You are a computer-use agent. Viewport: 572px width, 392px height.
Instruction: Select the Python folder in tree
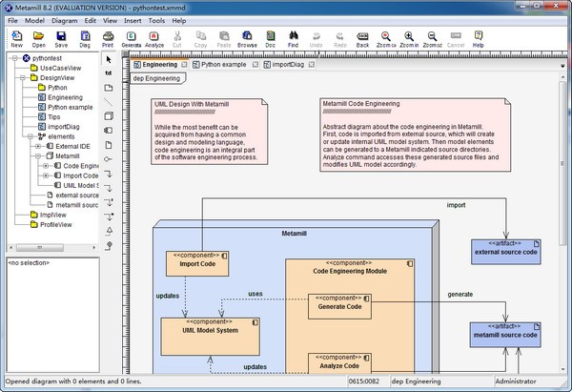coord(52,88)
